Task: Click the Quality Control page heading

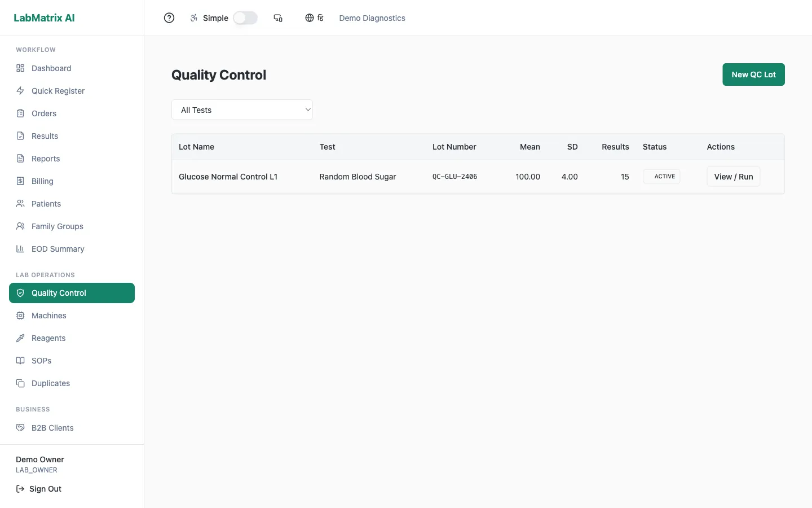Action: point(219,75)
